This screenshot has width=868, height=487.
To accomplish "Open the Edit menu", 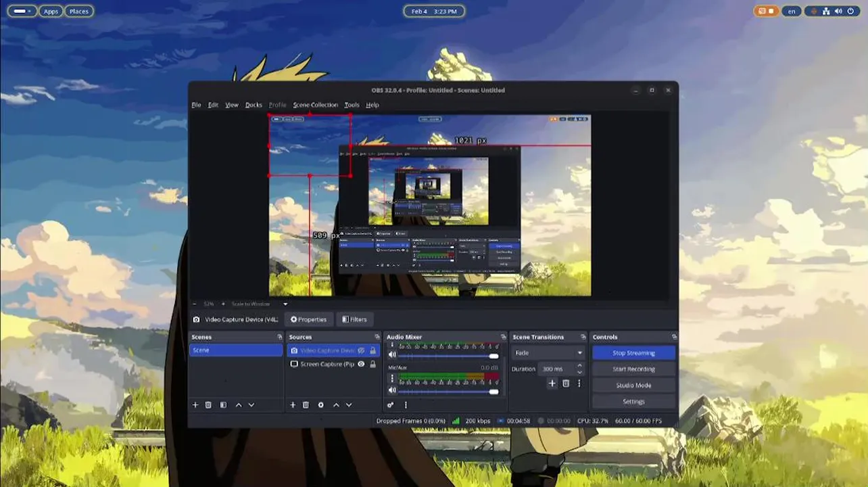I will point(213,105).
